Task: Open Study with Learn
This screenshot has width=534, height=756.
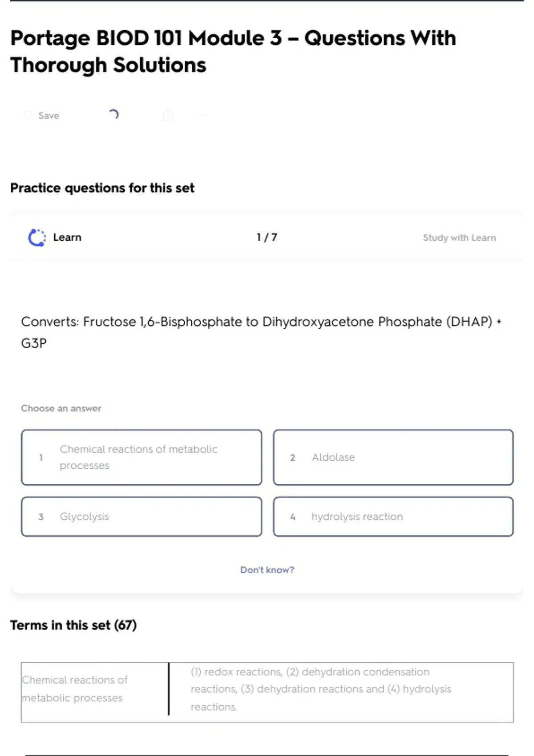Action: pyautogui.click(x=459, y=238)
